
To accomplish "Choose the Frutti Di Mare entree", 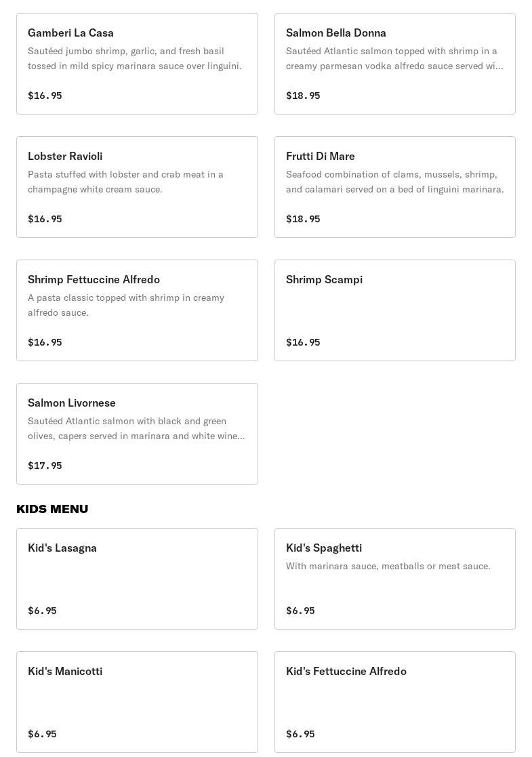I will [394, 187].
